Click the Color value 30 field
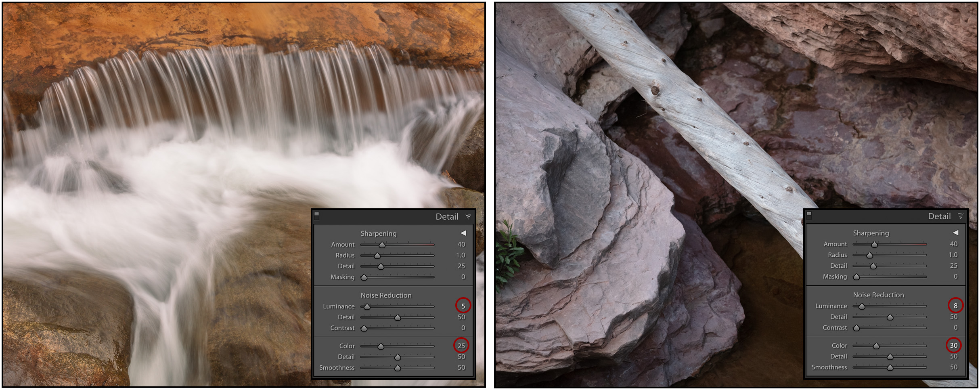980x390 pixels. 954,345
